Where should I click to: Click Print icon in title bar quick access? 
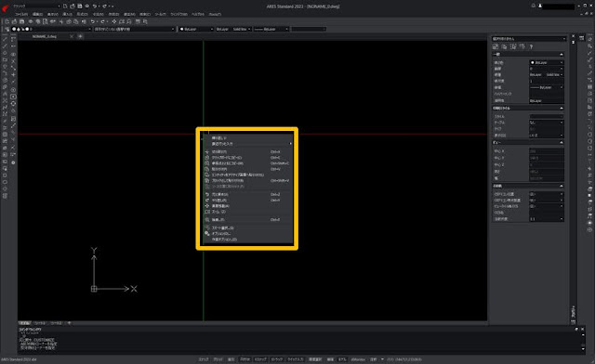point(86,6)
